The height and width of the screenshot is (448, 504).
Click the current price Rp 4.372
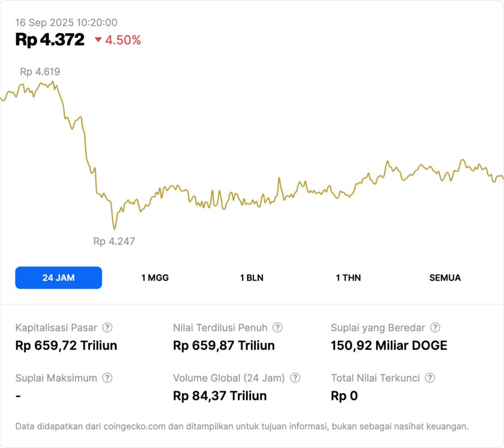click(50, 40)
